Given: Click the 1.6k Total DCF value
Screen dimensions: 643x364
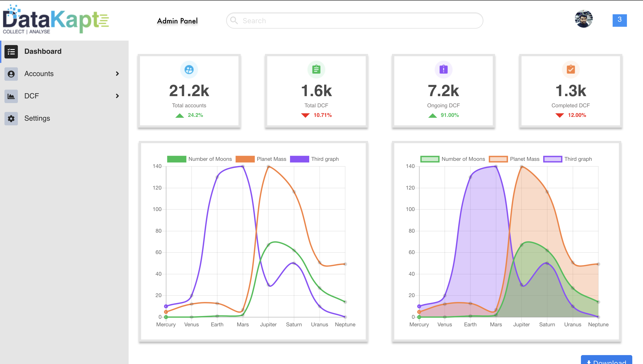Looking at the screenshot, I should pyautogui.click(x=316, y=91).
